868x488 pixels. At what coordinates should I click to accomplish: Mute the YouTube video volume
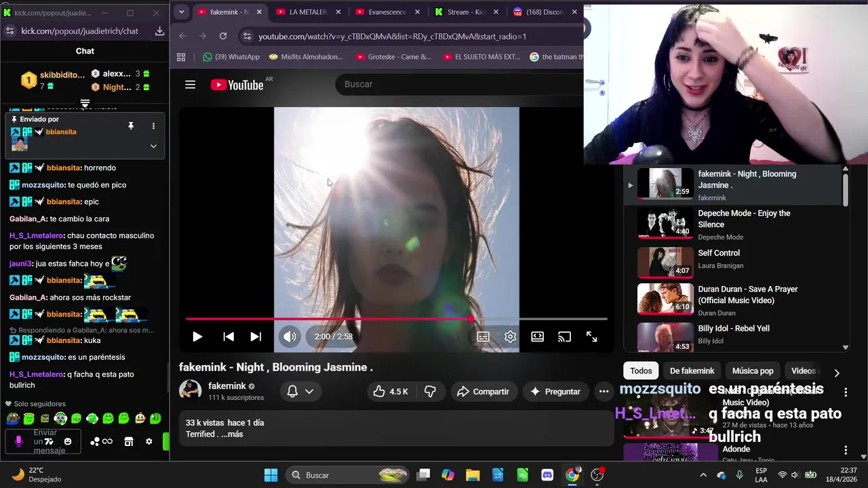290,336
